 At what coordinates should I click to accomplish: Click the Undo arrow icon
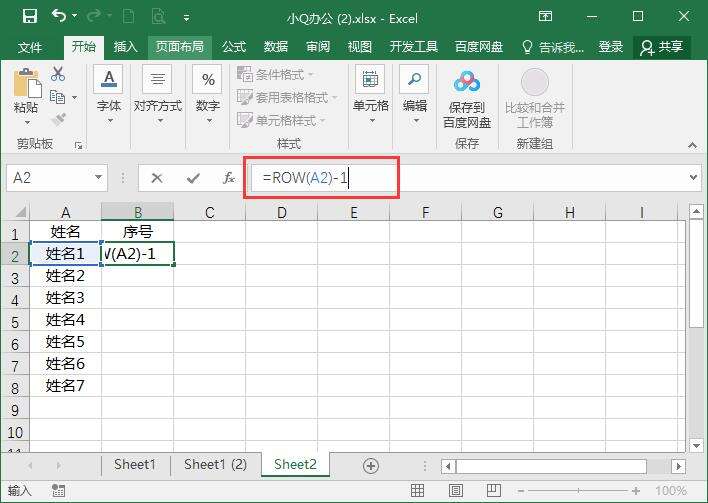pyautogui.click(x=59, y=16)
